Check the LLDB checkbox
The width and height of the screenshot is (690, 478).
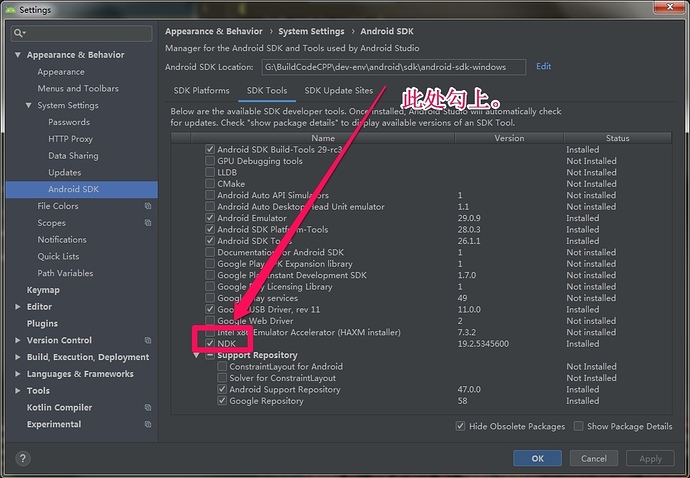point(210,172)
